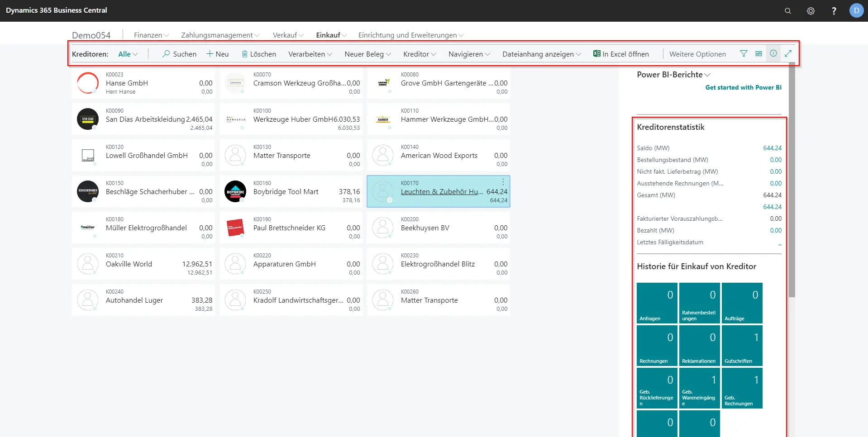868x437 pixels.
Task: Go to Demo054 company home
Action: 91,35
